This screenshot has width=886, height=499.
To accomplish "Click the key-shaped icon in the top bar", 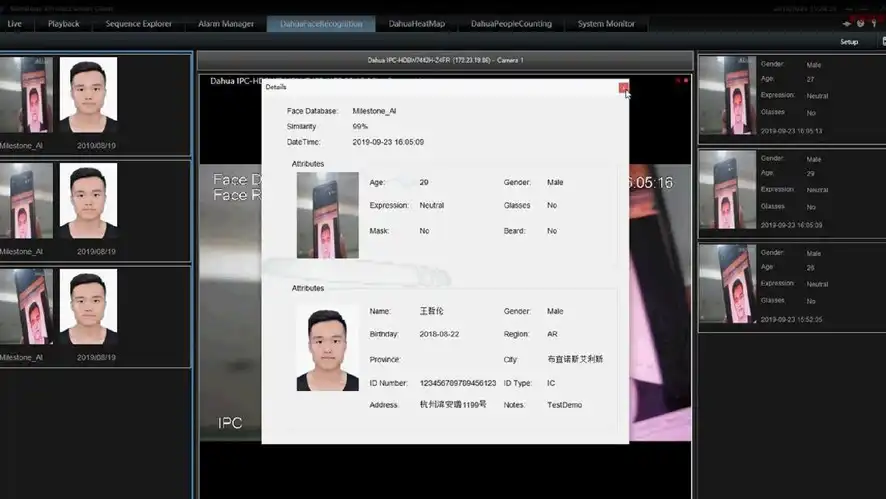I will (873, 23).
